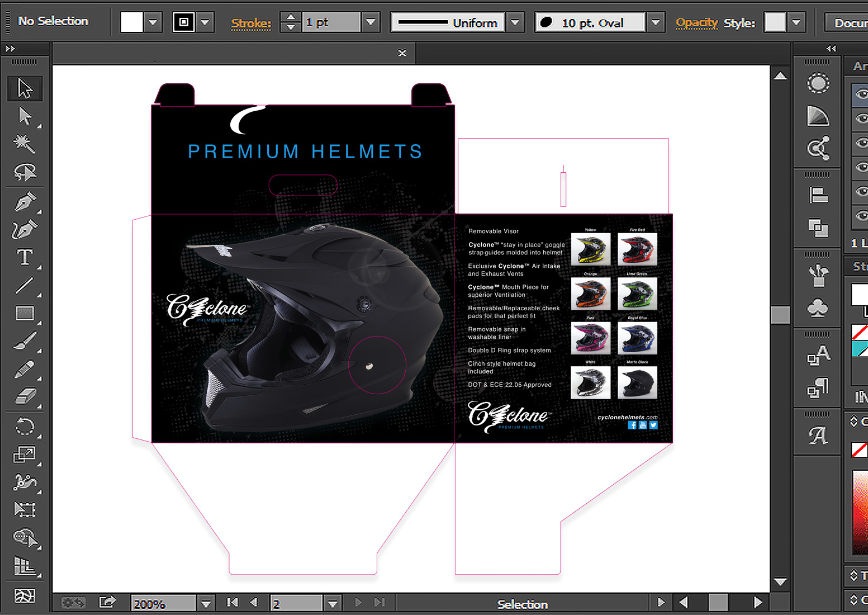Toggle visibility eye of highlighted top layer

click(861, 94)
